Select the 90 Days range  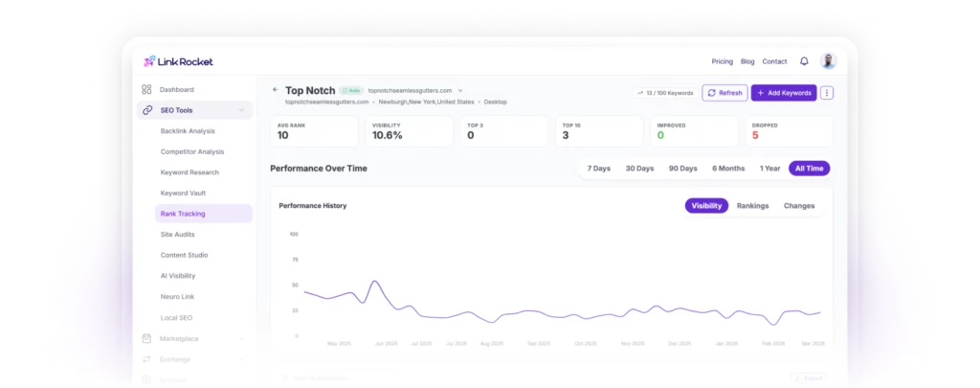[x=682, y=169]
